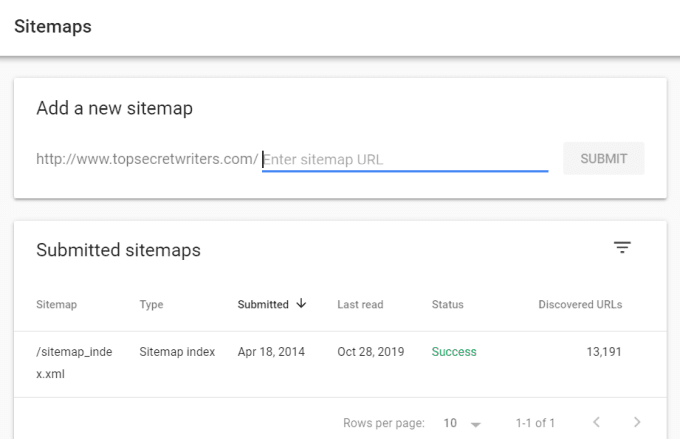Click the sort arrow beside Submitted
The width and height of the screenshot is (680, 439).
coord(302,304)
